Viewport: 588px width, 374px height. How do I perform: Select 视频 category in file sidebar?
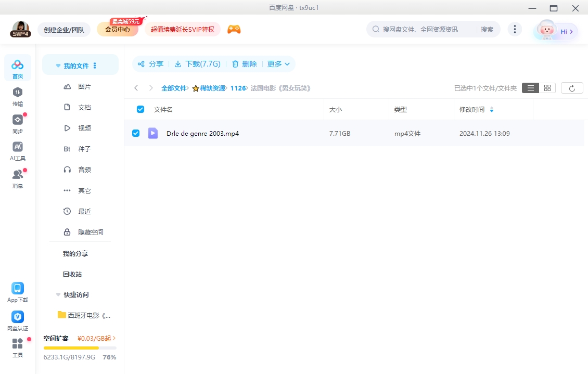pos(84,128)
